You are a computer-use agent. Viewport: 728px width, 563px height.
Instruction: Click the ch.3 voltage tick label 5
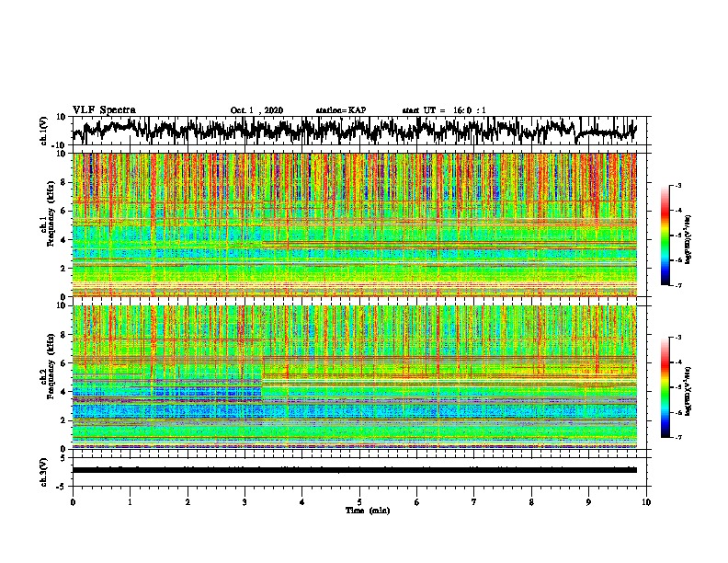tap(63, 458)
